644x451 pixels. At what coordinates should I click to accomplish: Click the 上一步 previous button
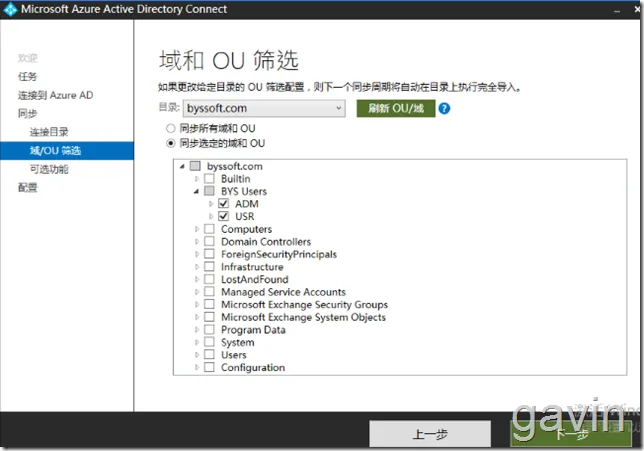click(430, 434)
